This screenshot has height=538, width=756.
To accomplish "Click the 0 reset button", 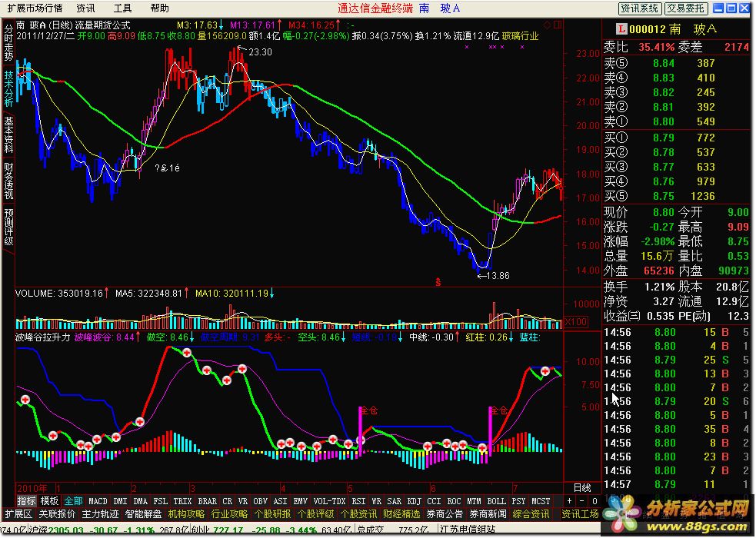I will [594, 501].
